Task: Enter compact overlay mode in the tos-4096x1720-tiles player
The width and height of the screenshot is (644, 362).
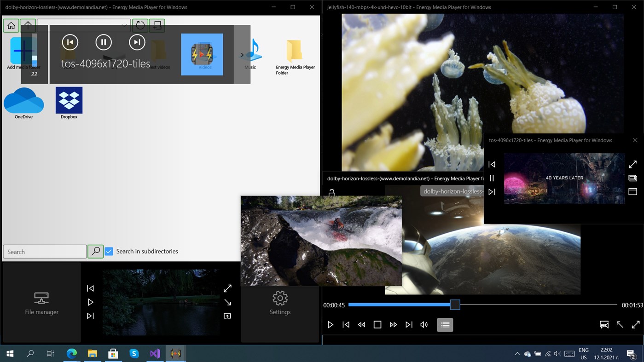Action: pyautogui.click(x=632, y=178)
